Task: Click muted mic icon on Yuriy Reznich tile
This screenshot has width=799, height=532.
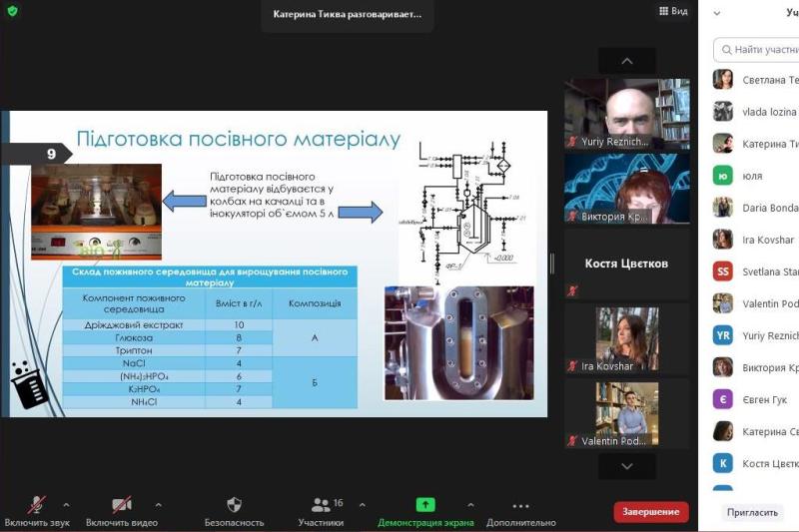Action: click(572, 142)
